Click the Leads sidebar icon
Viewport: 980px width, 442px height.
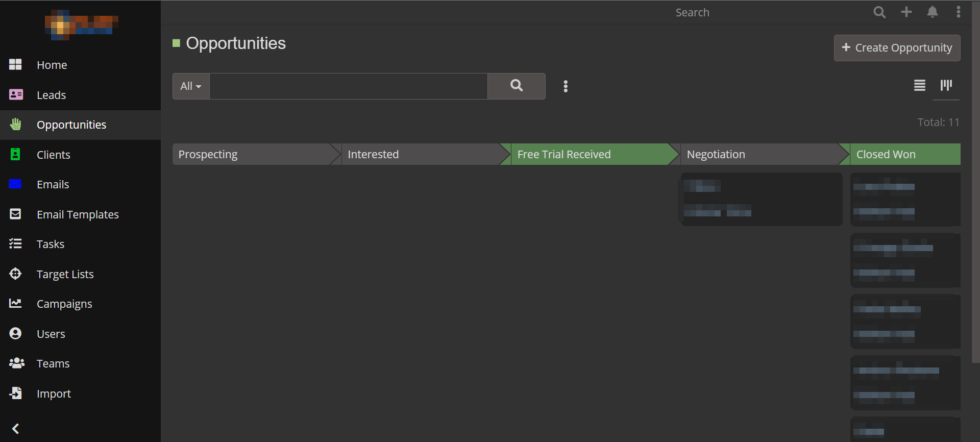tap(16, 95)
